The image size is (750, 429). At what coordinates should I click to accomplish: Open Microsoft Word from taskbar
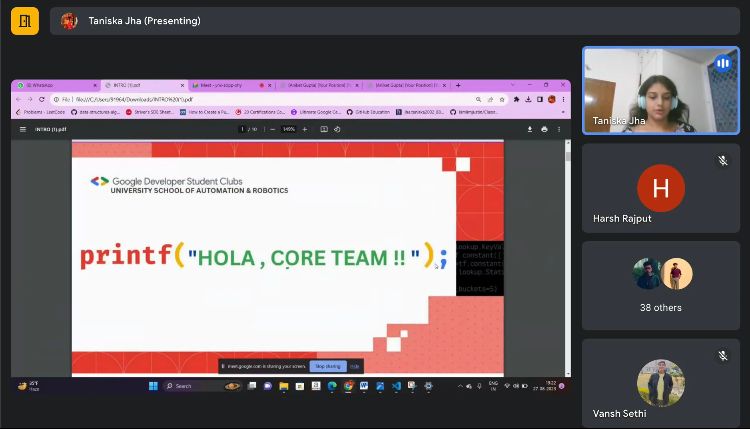[364, 386]
